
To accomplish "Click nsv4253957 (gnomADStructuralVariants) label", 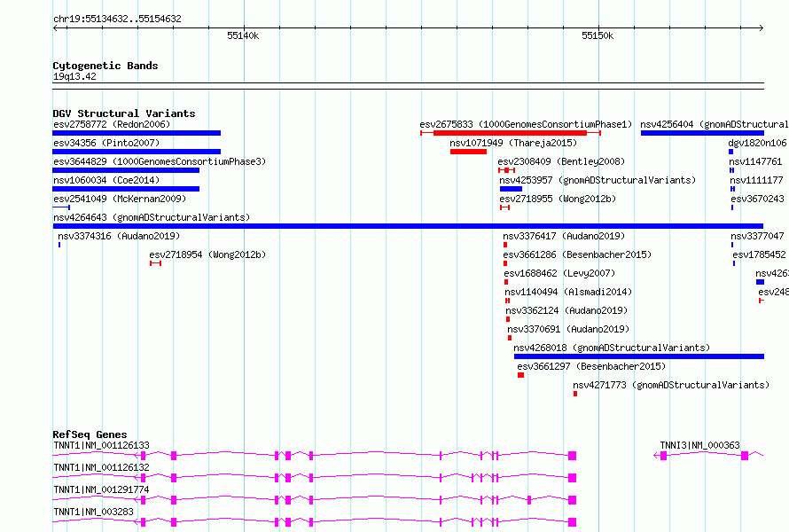I will tap(598, 180).
